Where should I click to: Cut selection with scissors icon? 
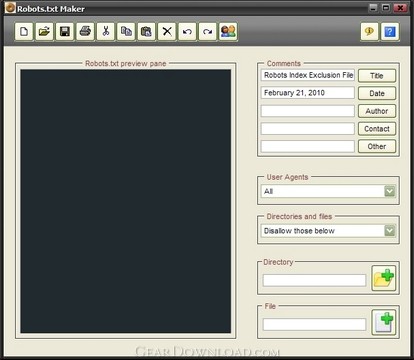click(x=106, y=32)
